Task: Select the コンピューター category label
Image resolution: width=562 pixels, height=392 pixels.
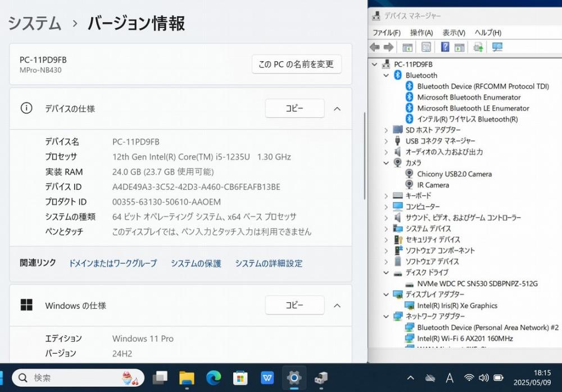Action: 423,207
